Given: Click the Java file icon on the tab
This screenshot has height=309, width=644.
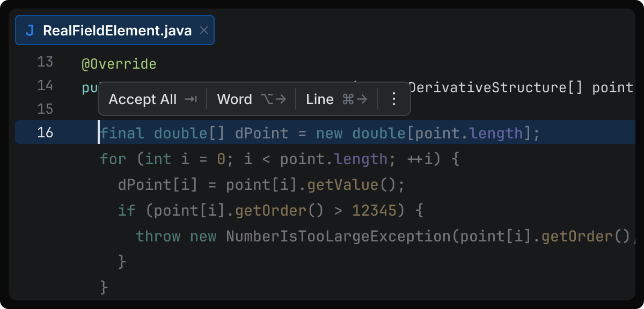Looking at the screenshot, I should 30,31.
